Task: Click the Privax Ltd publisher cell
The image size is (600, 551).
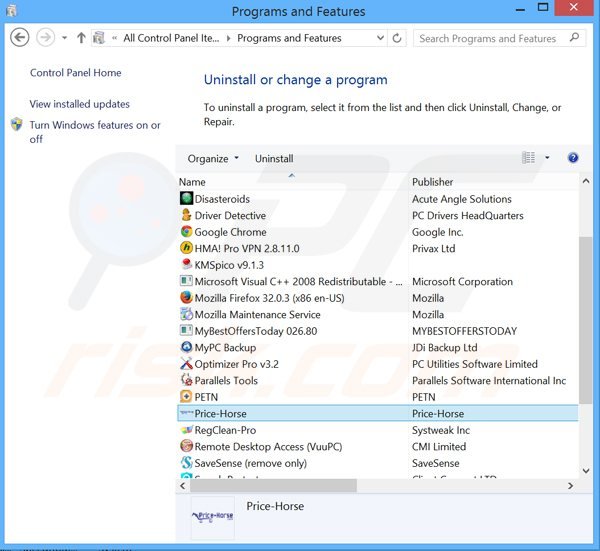Action: (x=434, y=248)
